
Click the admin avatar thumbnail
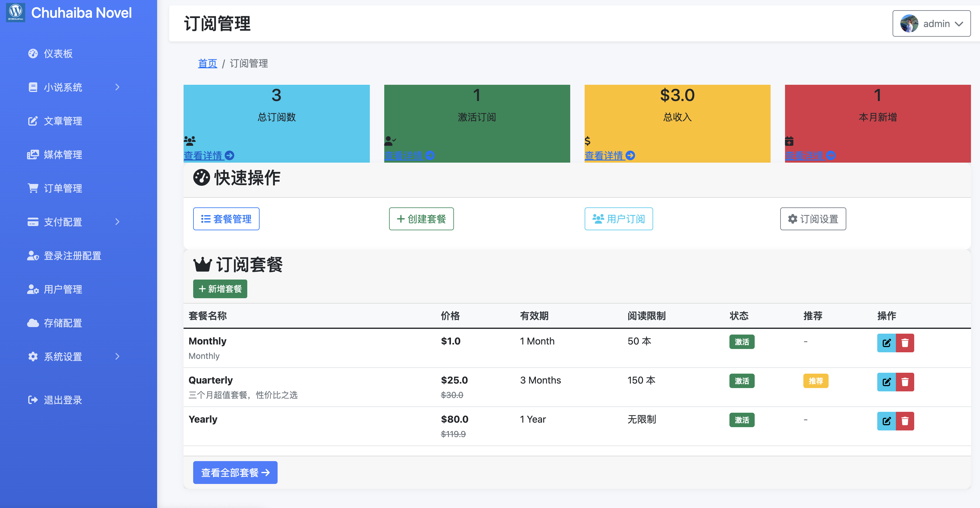[x=909, y=23]
